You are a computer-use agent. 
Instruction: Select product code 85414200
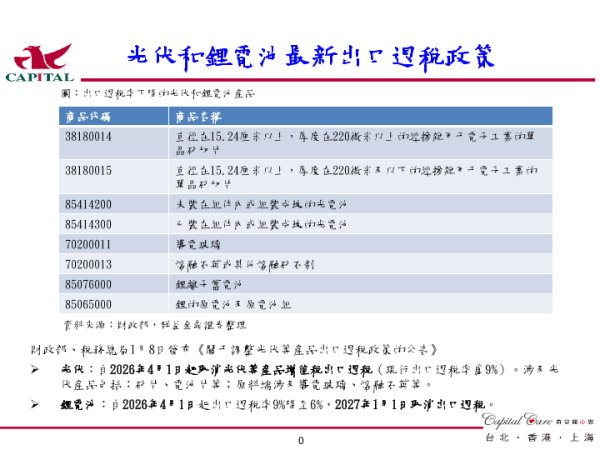pos(88,204)
